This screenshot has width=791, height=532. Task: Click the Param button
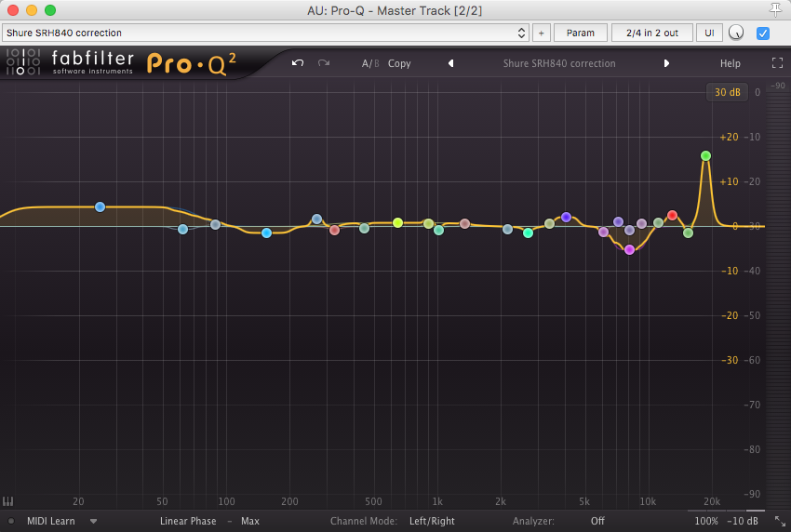[x=580, y=33]
